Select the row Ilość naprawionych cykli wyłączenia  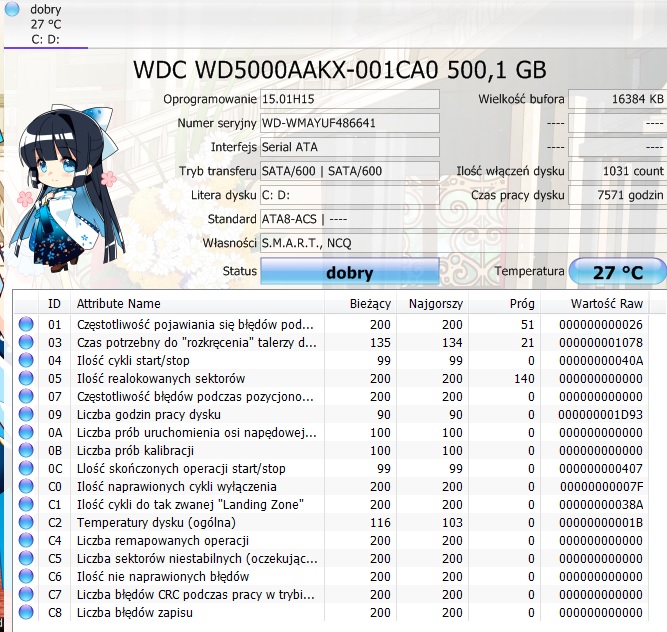pyautogui.click(x=331, y=487)
